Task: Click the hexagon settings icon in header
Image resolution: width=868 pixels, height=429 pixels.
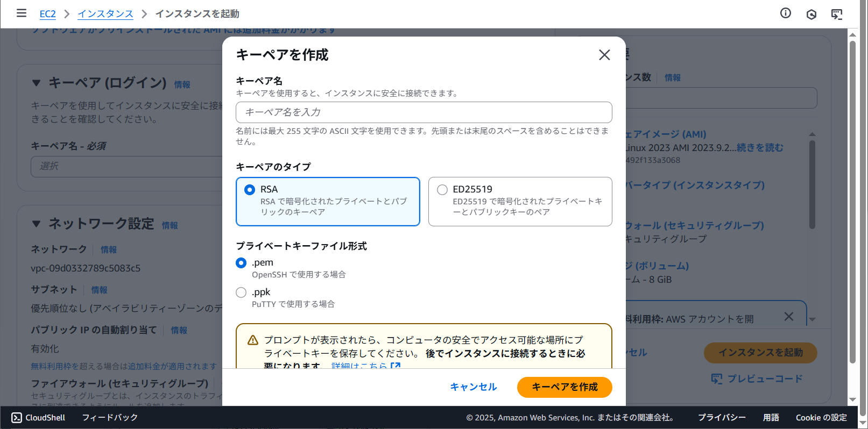Action: click(x=811, y=14)
